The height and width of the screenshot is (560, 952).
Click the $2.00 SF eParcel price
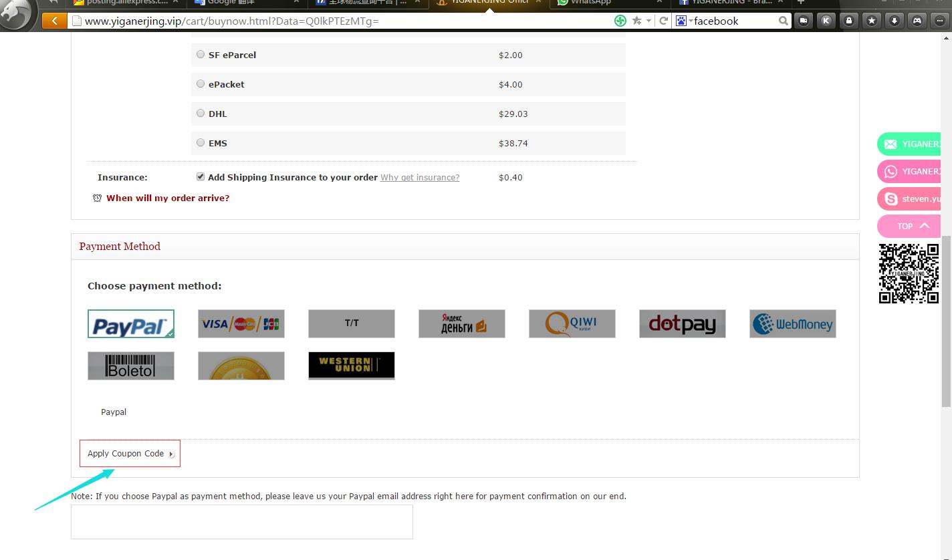pos(511,55)
